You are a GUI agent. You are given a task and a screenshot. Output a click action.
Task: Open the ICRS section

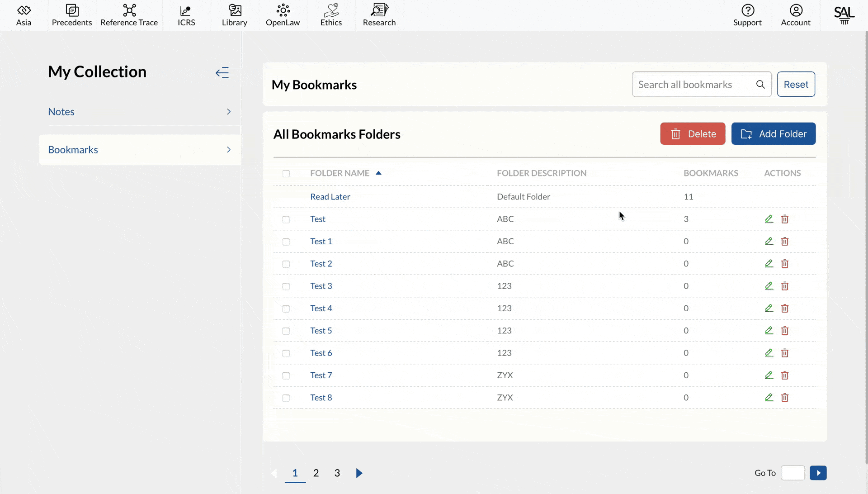tap(186, 15)
